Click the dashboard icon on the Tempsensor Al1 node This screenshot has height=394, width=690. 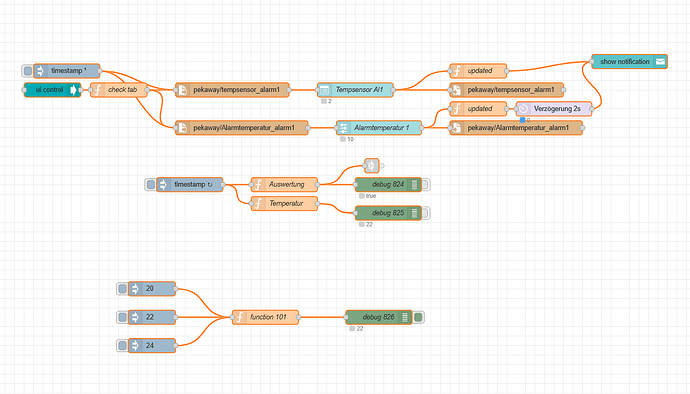click(324, 90)
